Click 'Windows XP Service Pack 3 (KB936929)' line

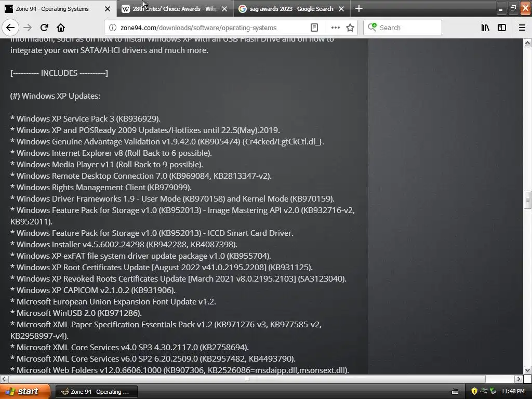(85, 119)
